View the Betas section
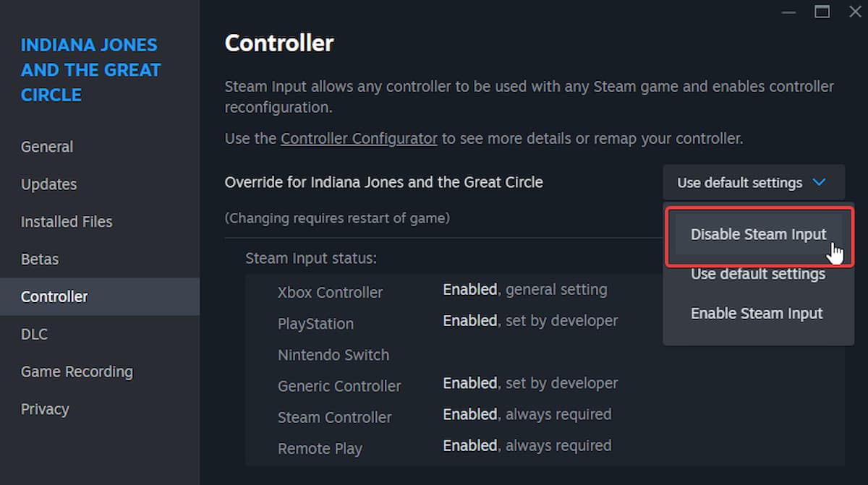This screenshot has width=868, height=485. click(x=40, y=259)
